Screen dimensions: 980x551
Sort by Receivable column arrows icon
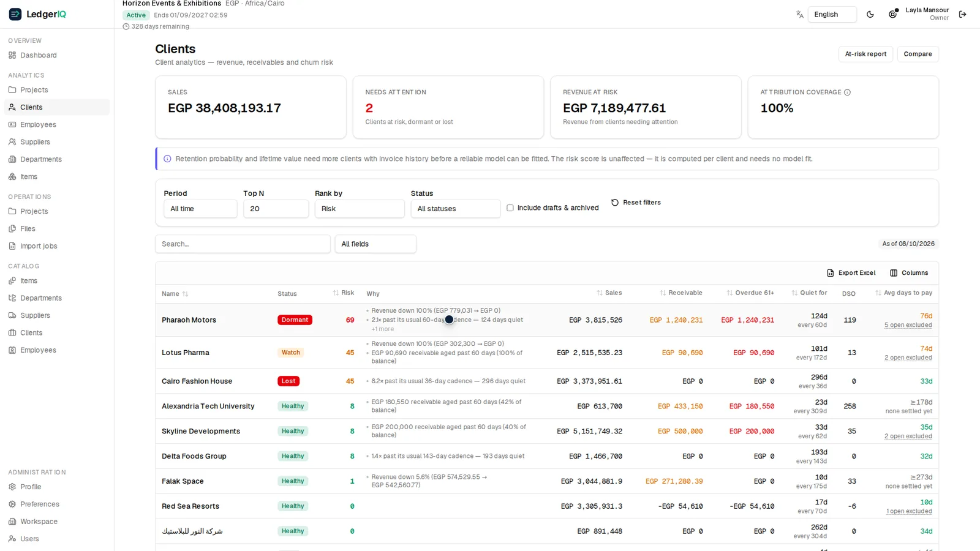click(663, 293)
